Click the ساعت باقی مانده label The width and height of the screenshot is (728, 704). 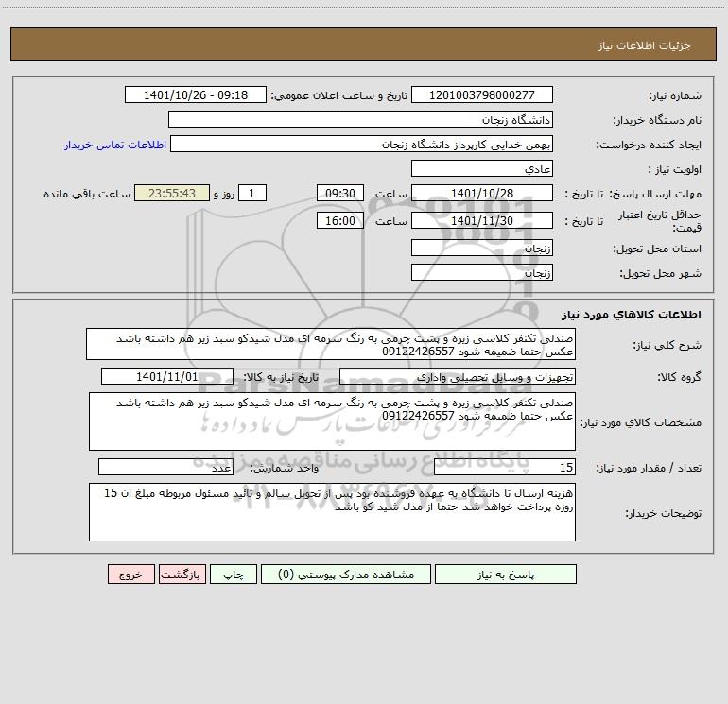(87, 194)
